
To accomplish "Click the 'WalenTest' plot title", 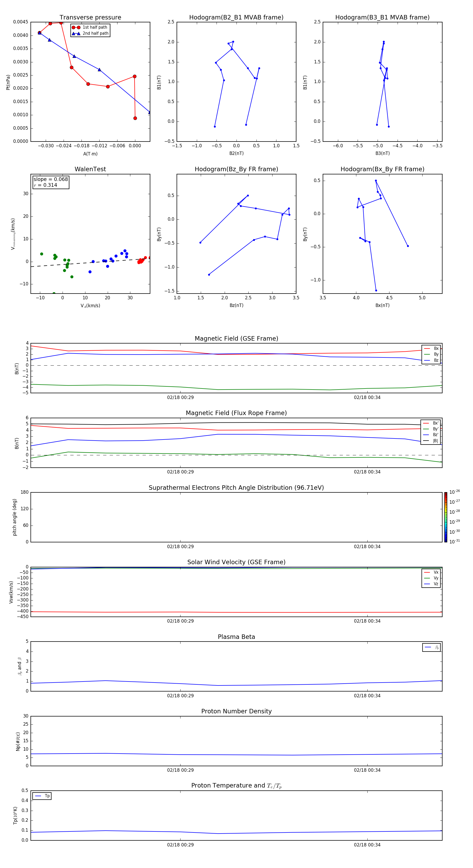I will 90,169.
